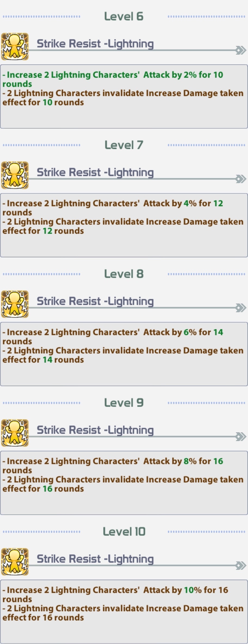Click the Level 9 heading
The width and height of the screenshot is (248, 644).
point(124,403)
